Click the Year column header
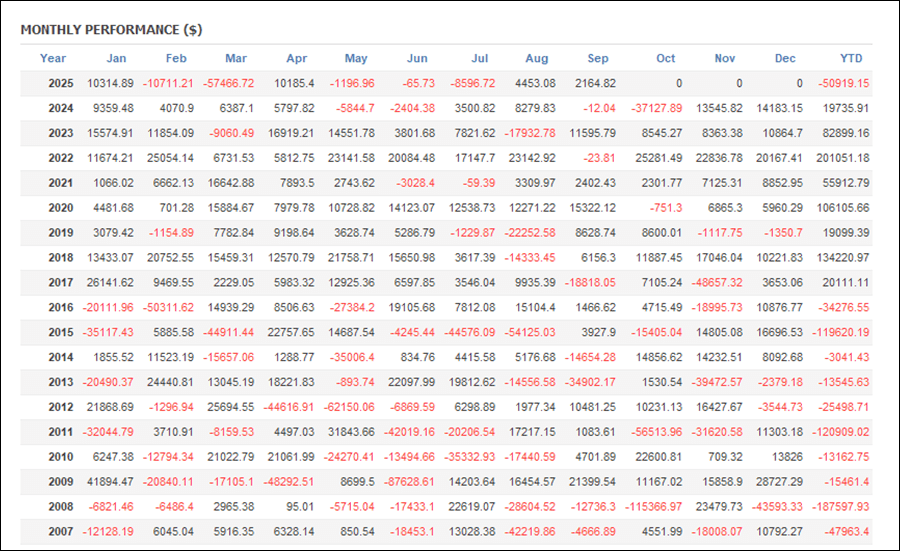The height and width of the screenshot is (551, 900). 53,58
